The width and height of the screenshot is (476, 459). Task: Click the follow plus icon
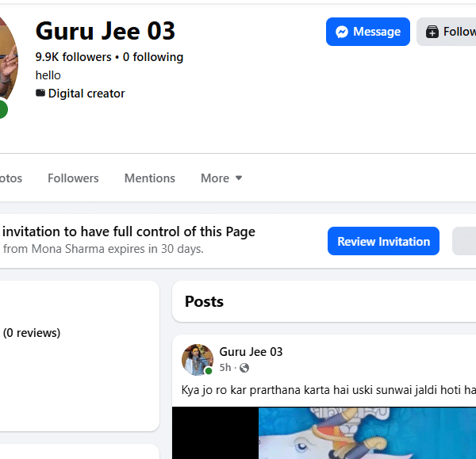[432, 32]
